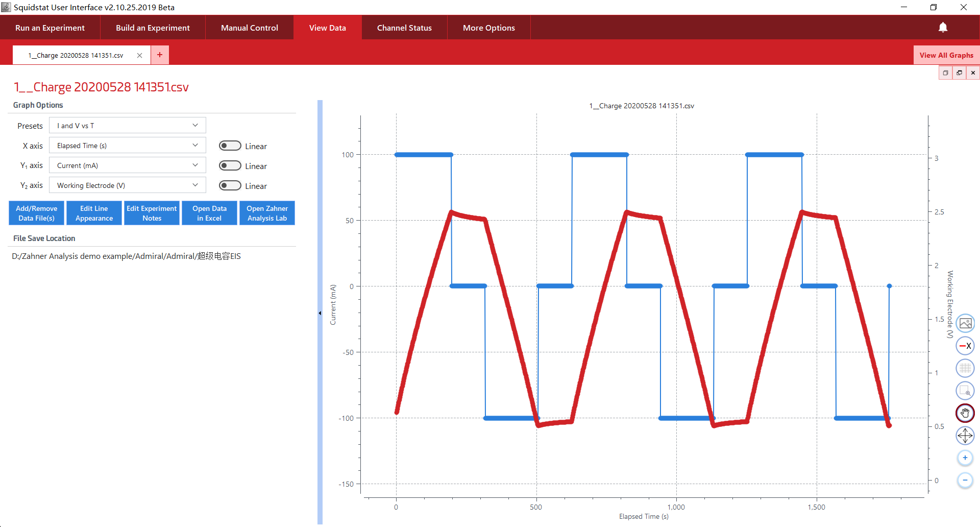
Task: Collapse the left panel splitter arrow
Action: pyautogui.click(x=320, y=313)
